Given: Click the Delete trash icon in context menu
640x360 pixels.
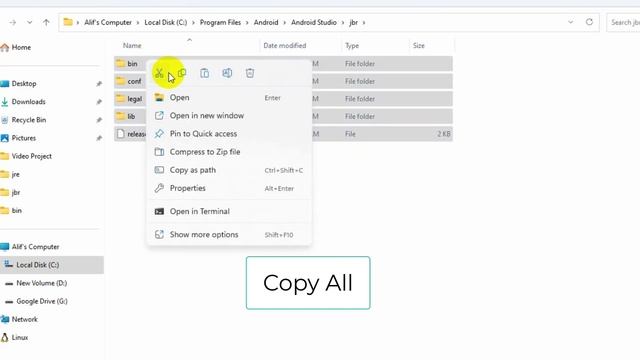Looking at the screenshot, I should click(250, 73).
